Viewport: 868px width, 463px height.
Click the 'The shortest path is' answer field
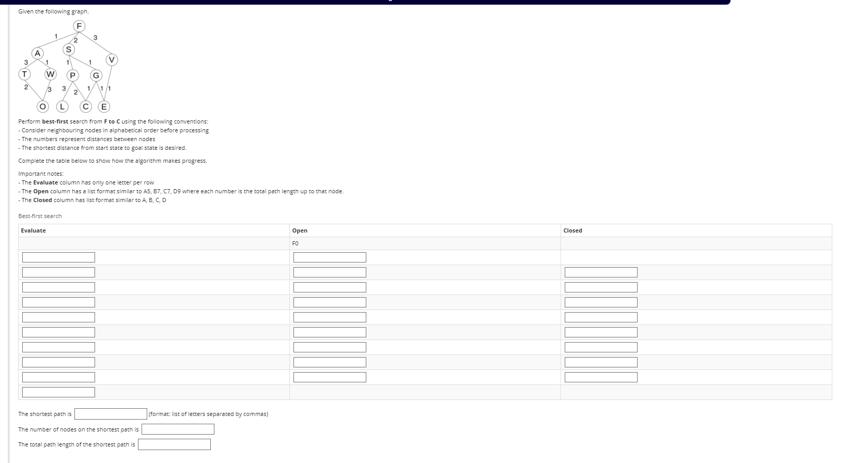pos(111,414)
